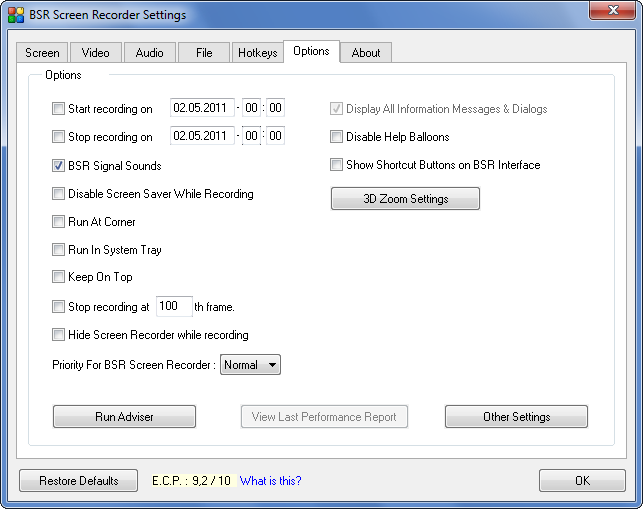Click the Stop recording date field
Image resolution: width=643 pixels, height=509 pixels.
(202, 136)
